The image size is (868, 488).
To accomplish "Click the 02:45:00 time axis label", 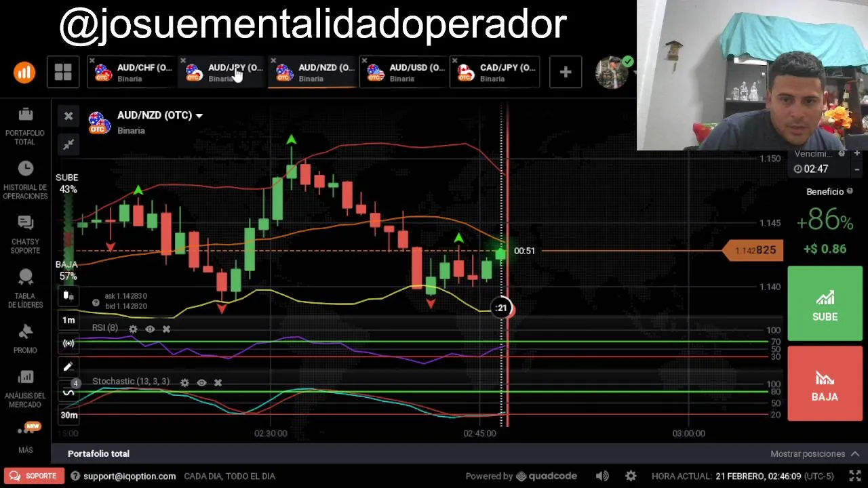I will click(x=480, y=433).
